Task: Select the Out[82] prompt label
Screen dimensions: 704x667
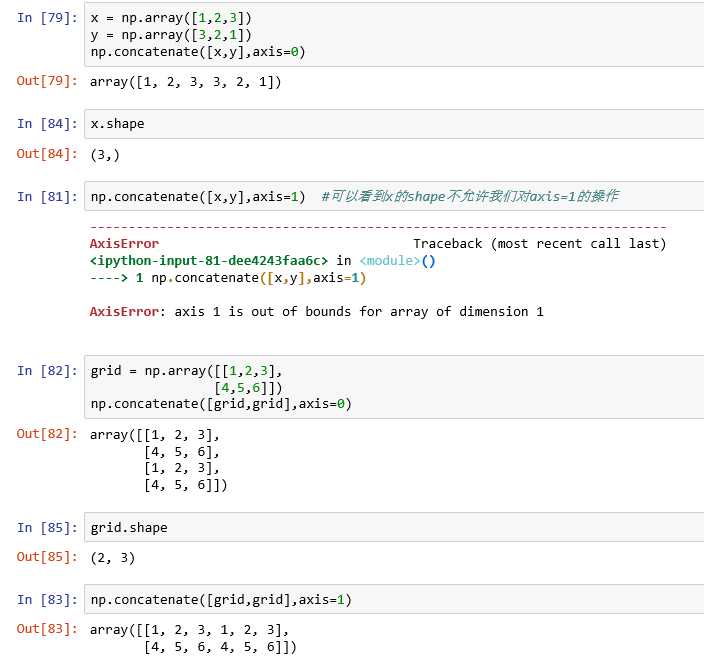Action: (47, 434)
